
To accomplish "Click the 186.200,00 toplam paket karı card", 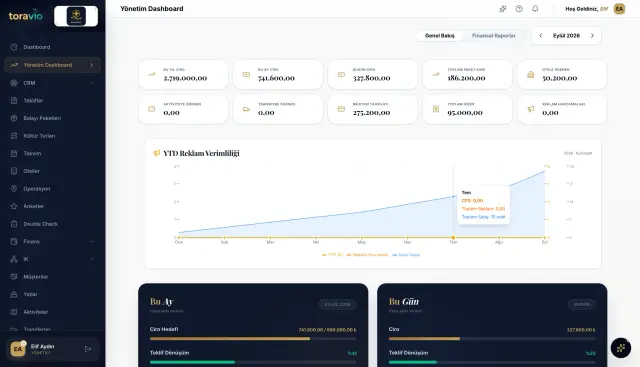I will pyautogui.click(x=467, y=75).
